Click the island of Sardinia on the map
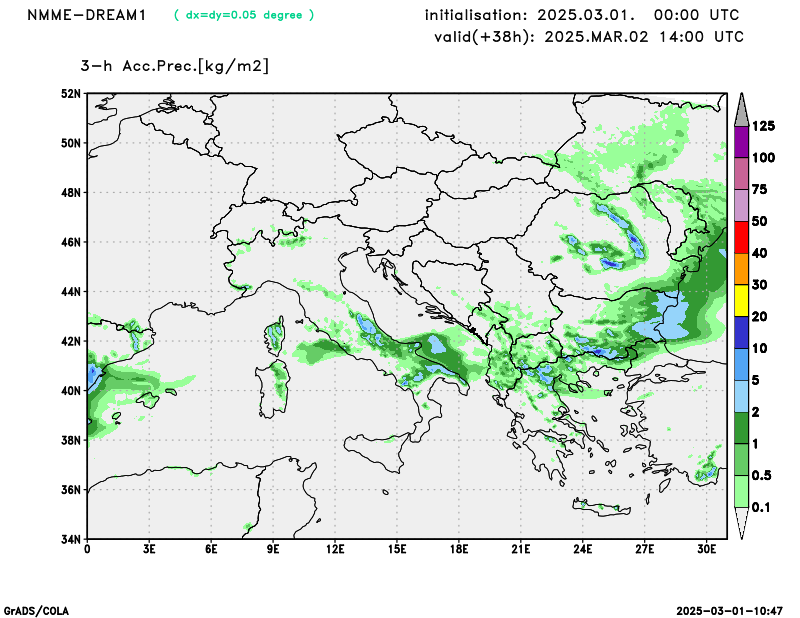Screen dimensions: 800x618 pos(273,389)
